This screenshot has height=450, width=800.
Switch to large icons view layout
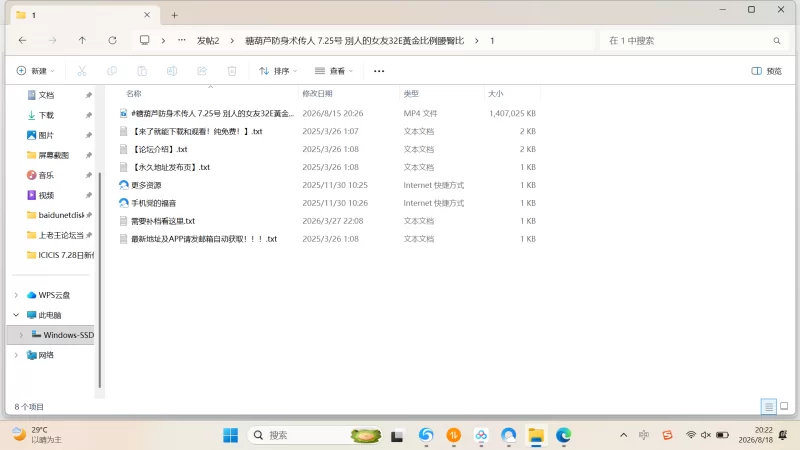pyautogui.click(x=784, y=406)
